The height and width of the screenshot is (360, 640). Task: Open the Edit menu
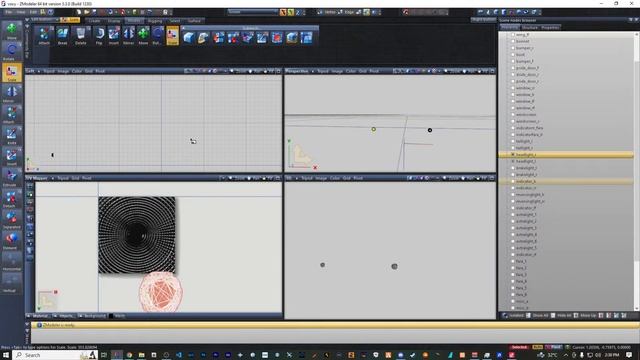(33, 12)
